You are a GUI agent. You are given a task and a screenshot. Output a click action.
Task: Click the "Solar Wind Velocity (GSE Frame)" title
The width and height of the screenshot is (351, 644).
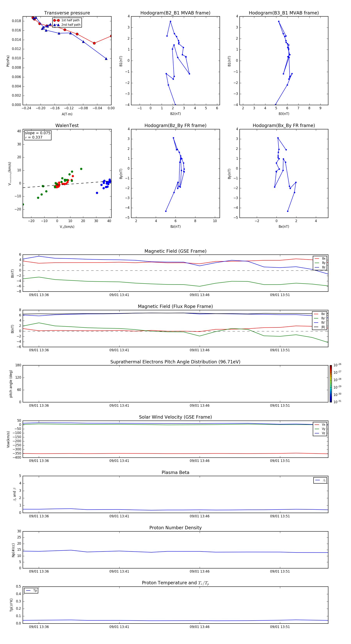pos(175,417)
